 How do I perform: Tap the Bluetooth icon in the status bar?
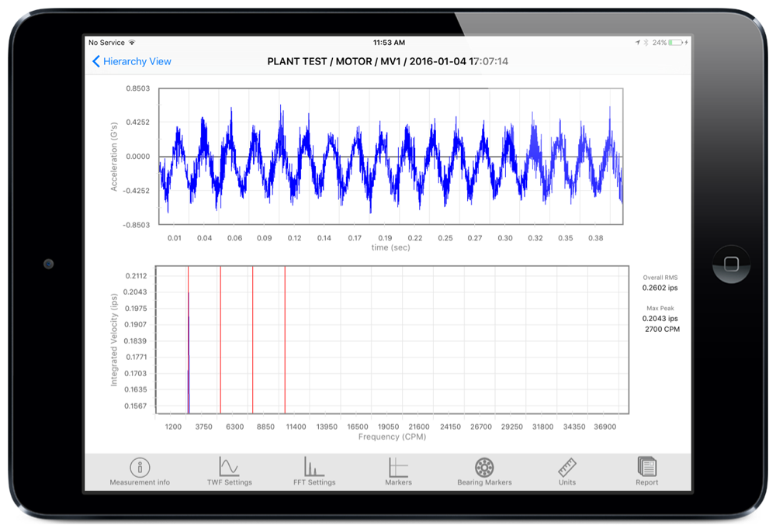[x=646, y=43]
